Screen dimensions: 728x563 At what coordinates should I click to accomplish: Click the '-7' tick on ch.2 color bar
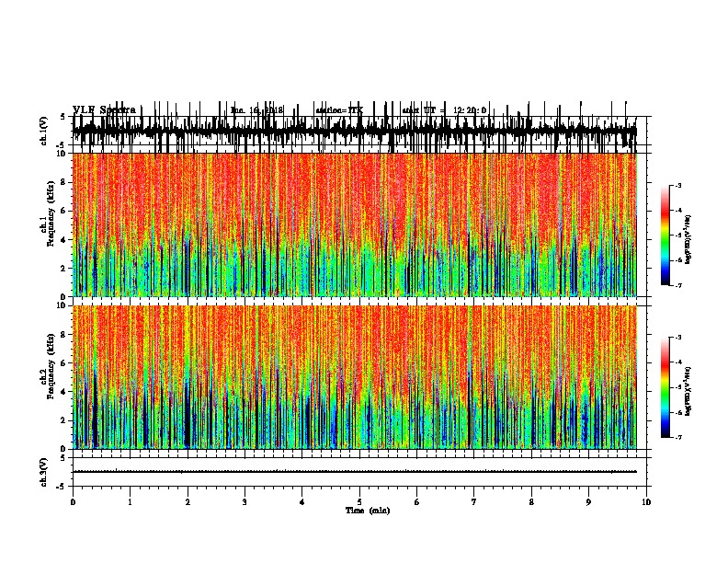[x=677, y=438]
